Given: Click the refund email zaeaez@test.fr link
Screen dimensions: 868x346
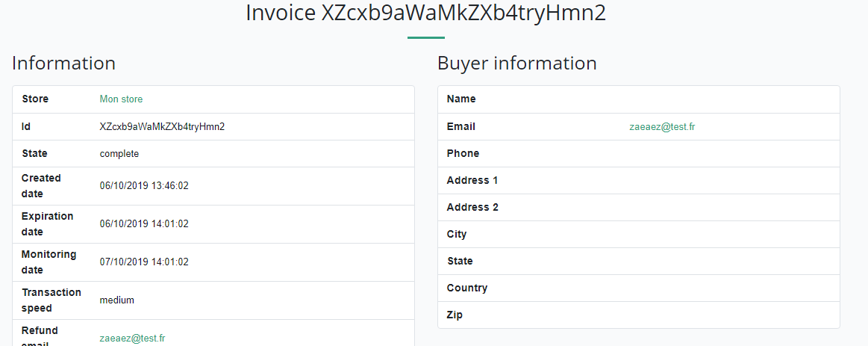Looking at the screenshot, I should pos(132,338).
